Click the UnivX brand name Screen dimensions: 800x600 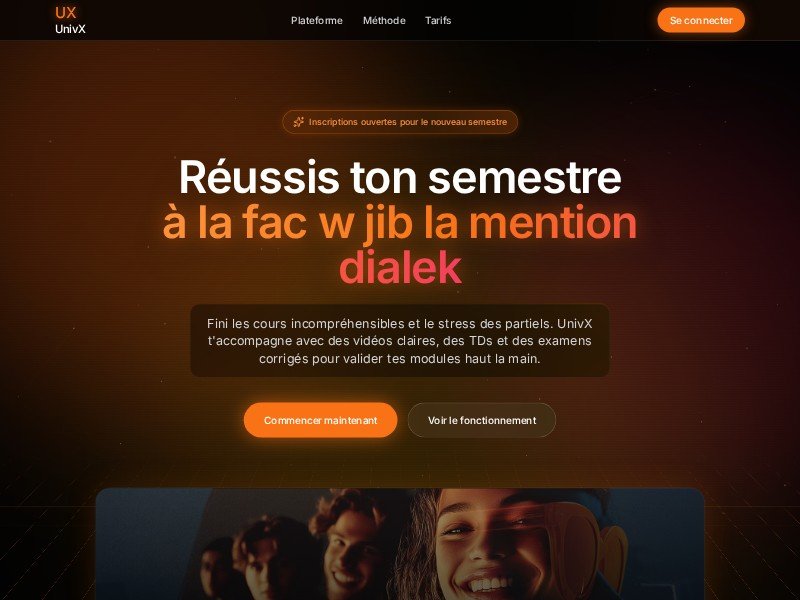tap(70, 29)
